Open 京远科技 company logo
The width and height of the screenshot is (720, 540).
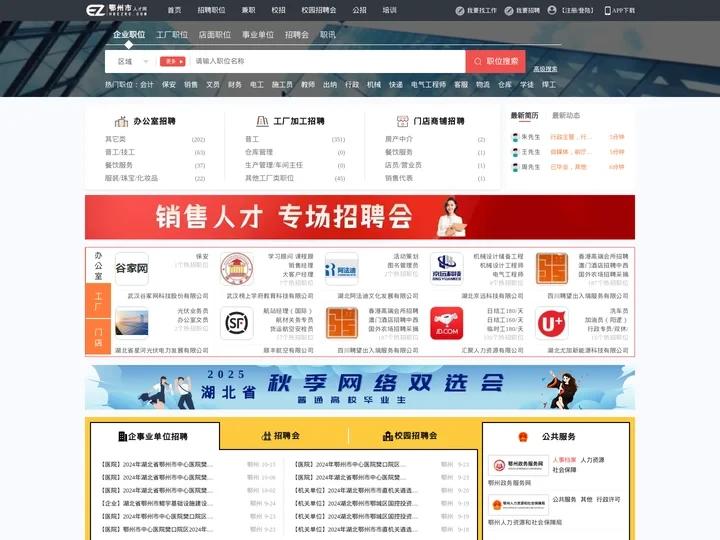click(x=447, y=269)
